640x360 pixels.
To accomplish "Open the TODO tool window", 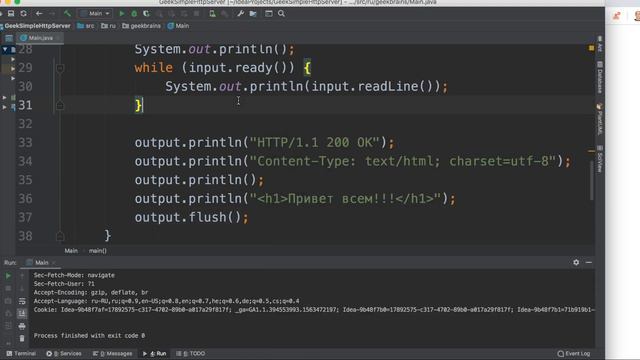I will point(190,353).
